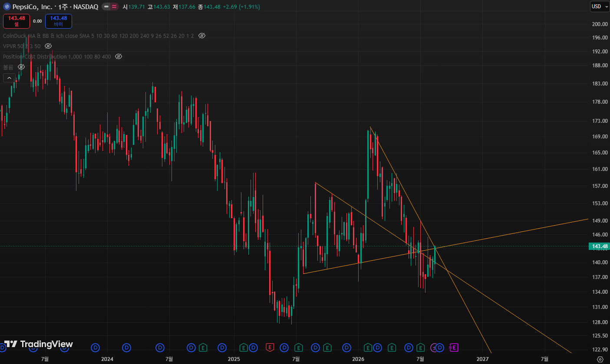Click the red 143.48 셀 sell button
This screenshot has height=364, width=610.
16,21
